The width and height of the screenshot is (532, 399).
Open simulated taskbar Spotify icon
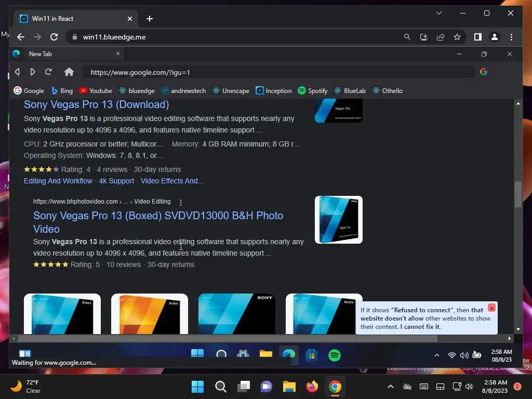[x=335, y=355]
